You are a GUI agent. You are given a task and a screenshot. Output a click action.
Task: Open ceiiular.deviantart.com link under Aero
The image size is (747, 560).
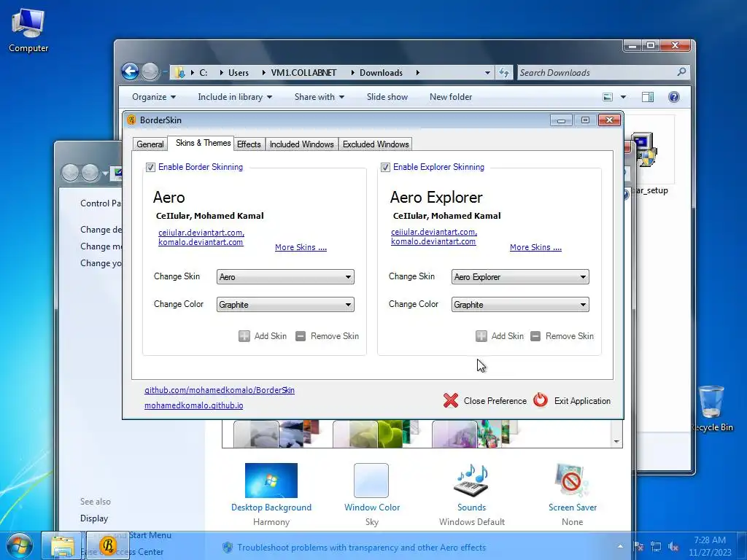(201, 233)
